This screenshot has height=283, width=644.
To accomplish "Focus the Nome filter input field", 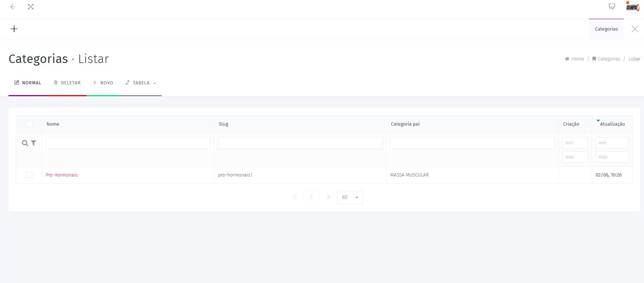I will tap(128, 143).
